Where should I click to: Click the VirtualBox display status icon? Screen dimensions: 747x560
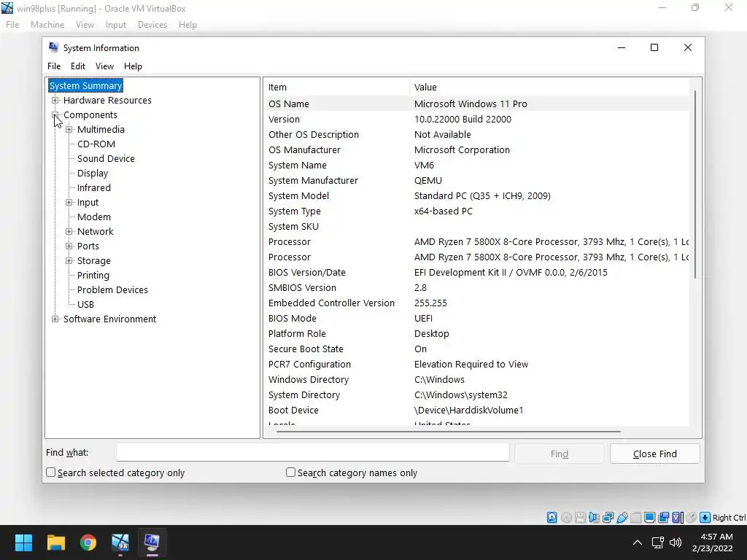pyautogui.click(x=649, y=517)
